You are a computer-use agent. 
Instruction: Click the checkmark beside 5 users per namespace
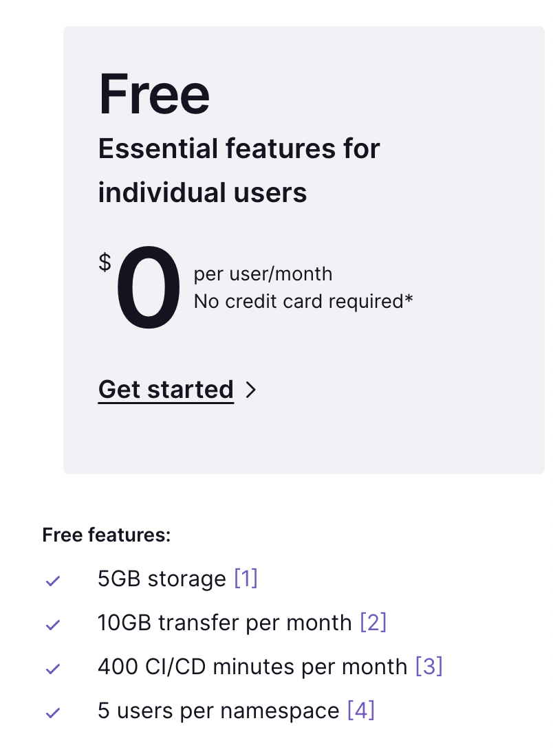(x=52, y=713)
